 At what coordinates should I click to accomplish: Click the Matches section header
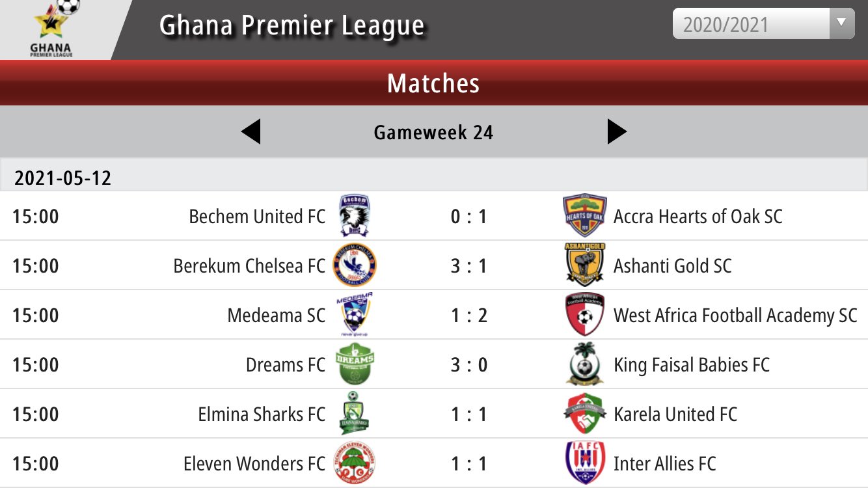coord(433,83)
